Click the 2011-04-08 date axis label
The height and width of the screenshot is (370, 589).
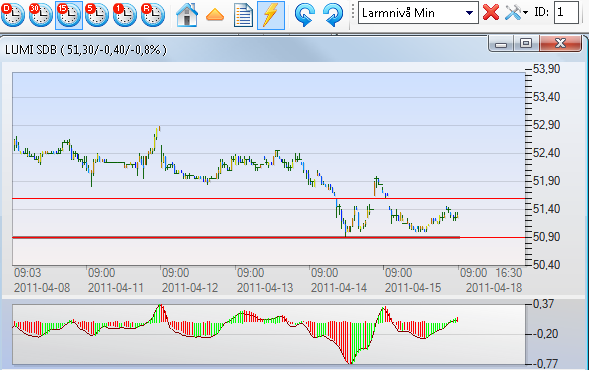click(x=42, y=288)
